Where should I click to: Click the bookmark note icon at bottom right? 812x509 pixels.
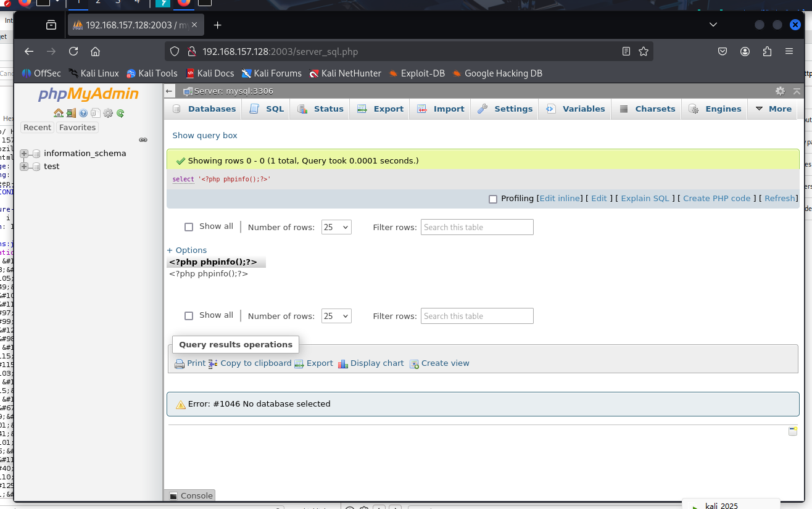pyautogui.click(x=793, y=431)
